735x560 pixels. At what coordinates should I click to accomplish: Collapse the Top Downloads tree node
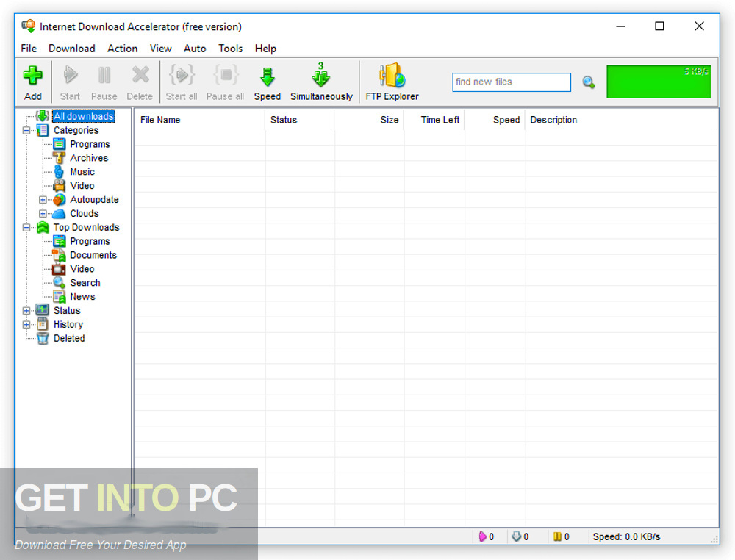tap(26, 227)
